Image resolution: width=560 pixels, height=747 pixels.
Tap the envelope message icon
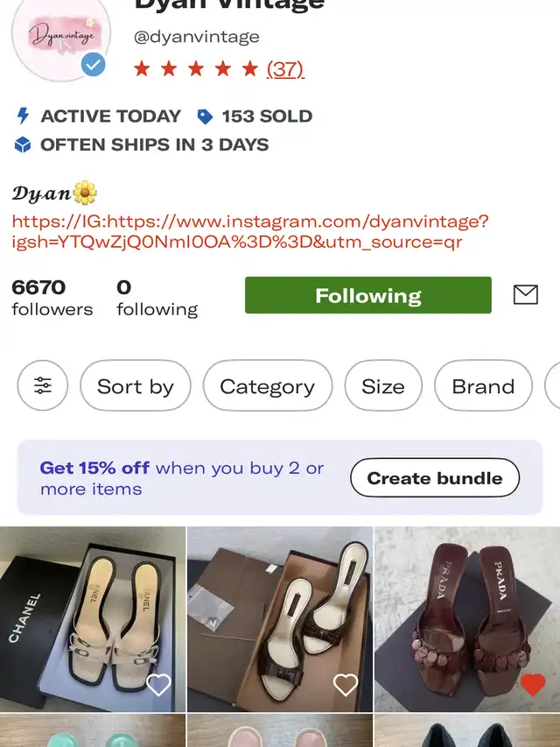525,295
